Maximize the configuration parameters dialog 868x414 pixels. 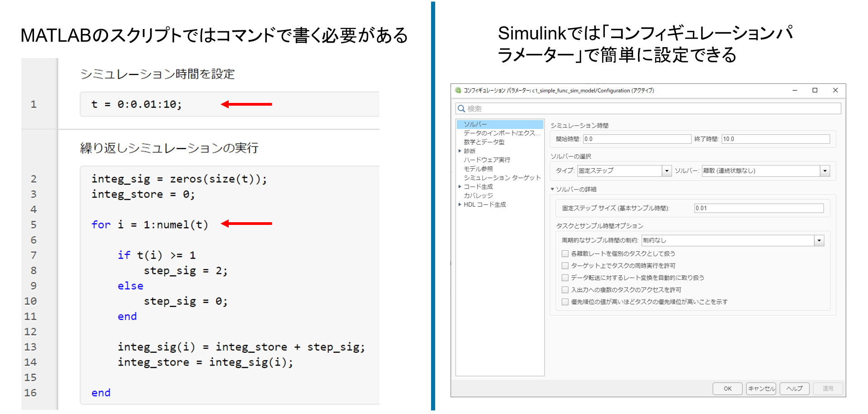coord(815,90)
